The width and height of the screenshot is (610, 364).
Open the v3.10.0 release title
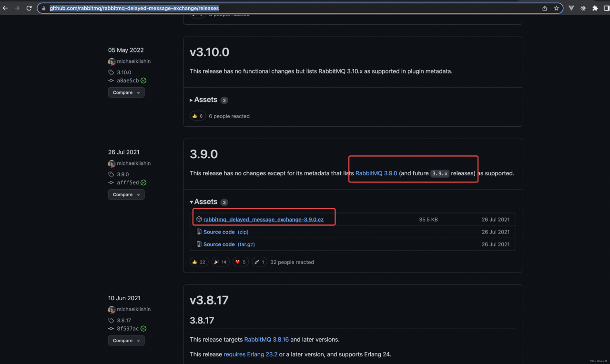click(x=209, y=52)
